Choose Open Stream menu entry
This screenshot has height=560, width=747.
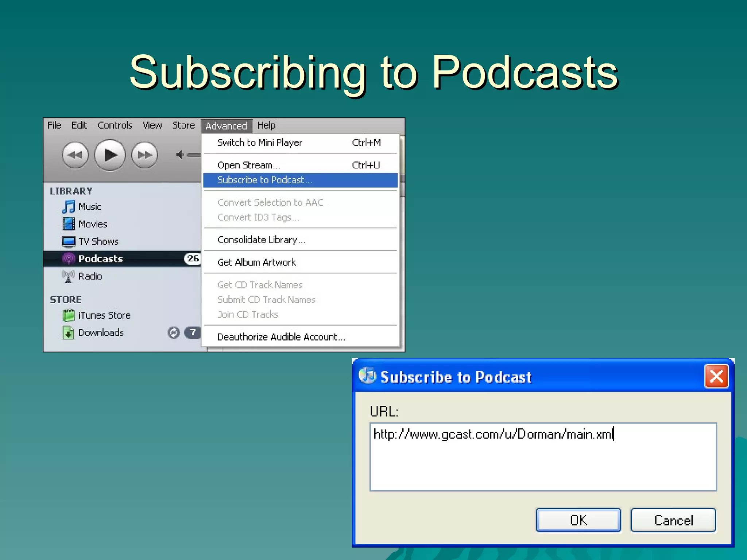(x=300, y=165)
